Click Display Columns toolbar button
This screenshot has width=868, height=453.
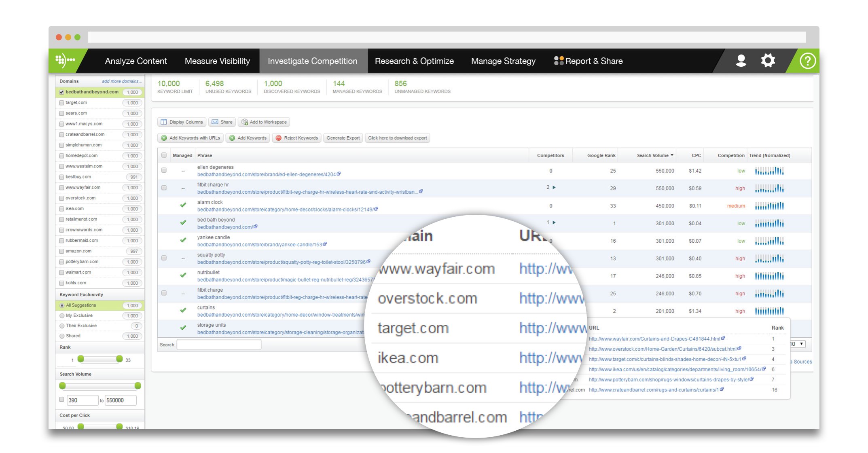click(x=182, y=122)
